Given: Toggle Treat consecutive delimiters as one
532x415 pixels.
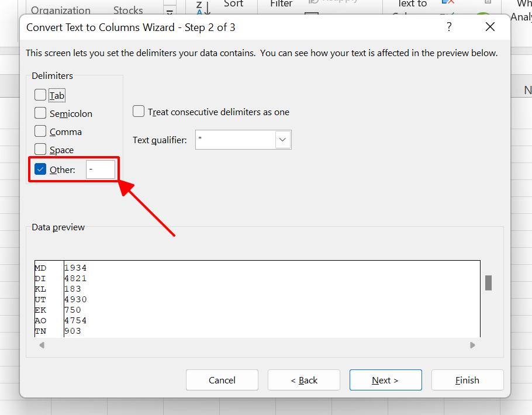Looking at the screenshot, I should pos(139,111).
